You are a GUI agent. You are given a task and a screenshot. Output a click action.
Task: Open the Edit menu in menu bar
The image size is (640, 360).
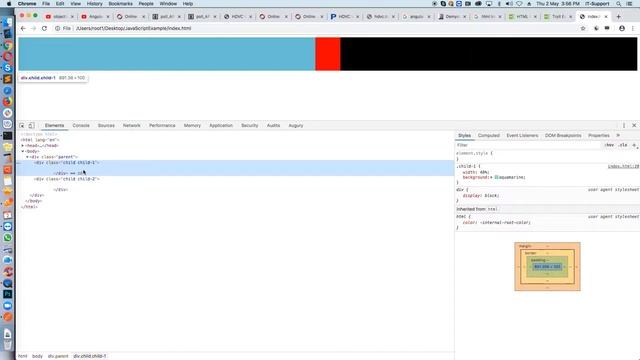60,4
